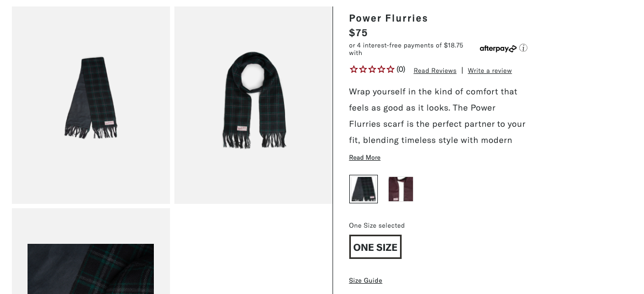
Task: Select the ONE SIZE option
Action: pyautogui.click(x=375, y=247)
